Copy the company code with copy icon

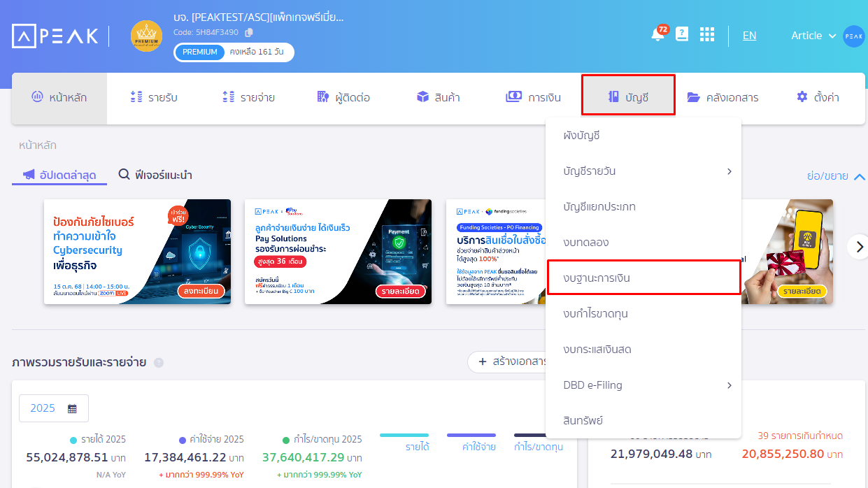[249, 32]
